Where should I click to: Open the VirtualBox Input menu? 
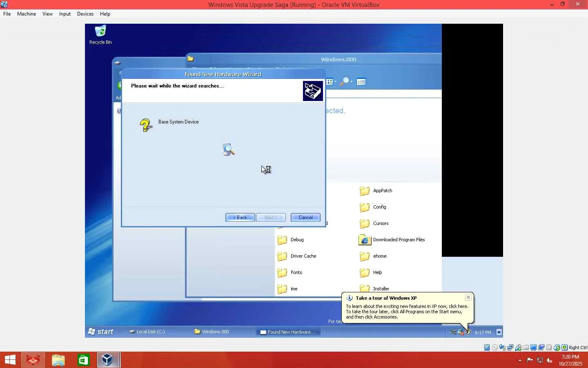pyautogui.click(x=65, y=14)
